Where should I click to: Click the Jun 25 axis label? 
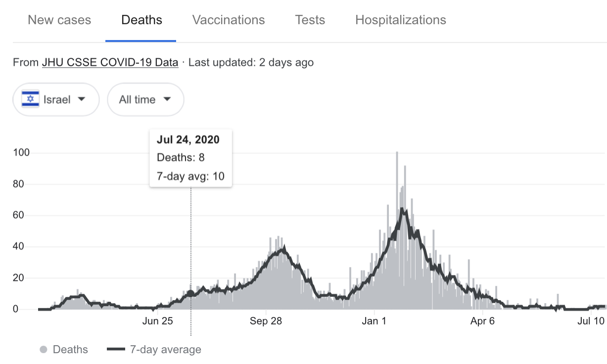click(x=157, y=321)
